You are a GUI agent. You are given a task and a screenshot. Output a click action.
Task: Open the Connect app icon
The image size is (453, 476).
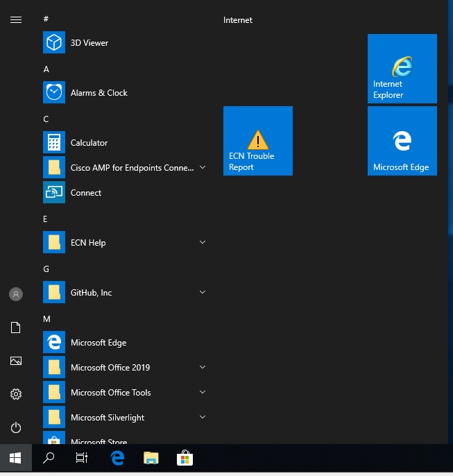54,192
